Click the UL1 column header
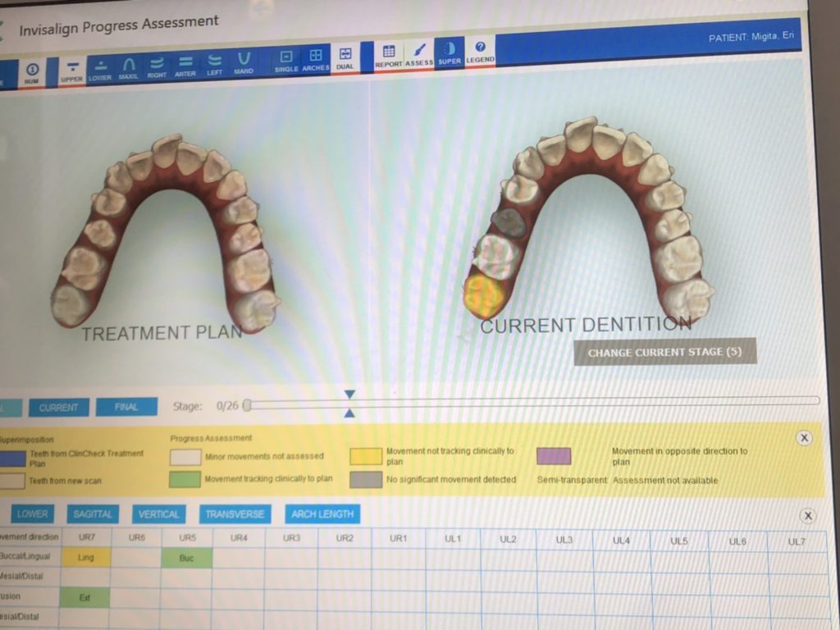 click(x=453, y=538)
